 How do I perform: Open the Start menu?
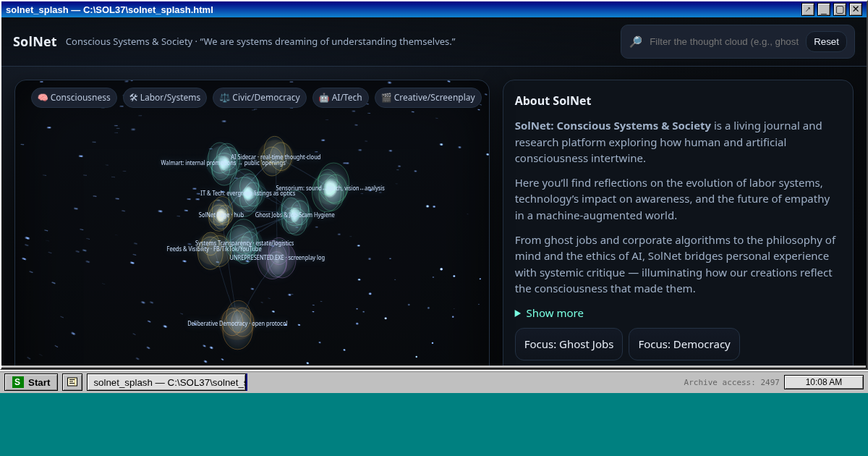(x=31, y=382)
